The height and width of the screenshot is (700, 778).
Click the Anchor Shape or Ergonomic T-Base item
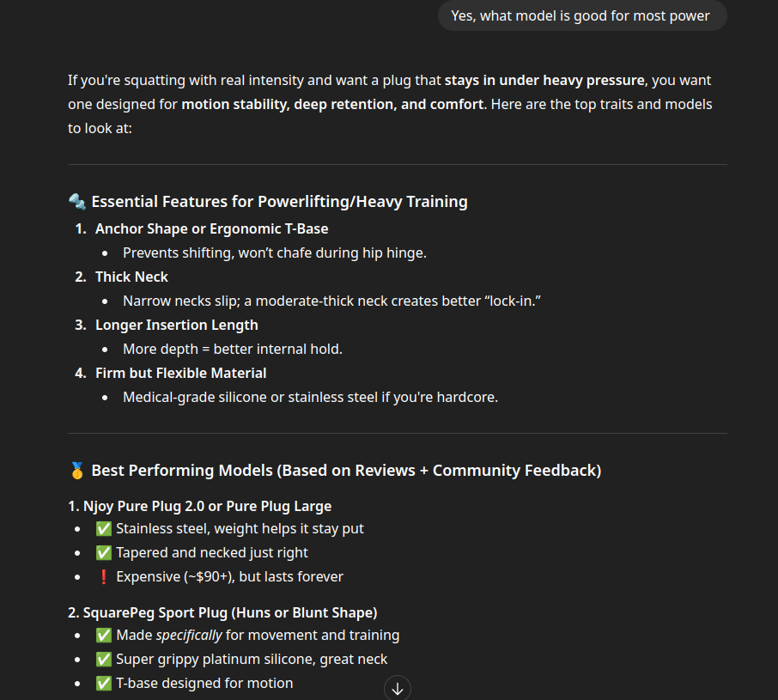coord(212,228)
